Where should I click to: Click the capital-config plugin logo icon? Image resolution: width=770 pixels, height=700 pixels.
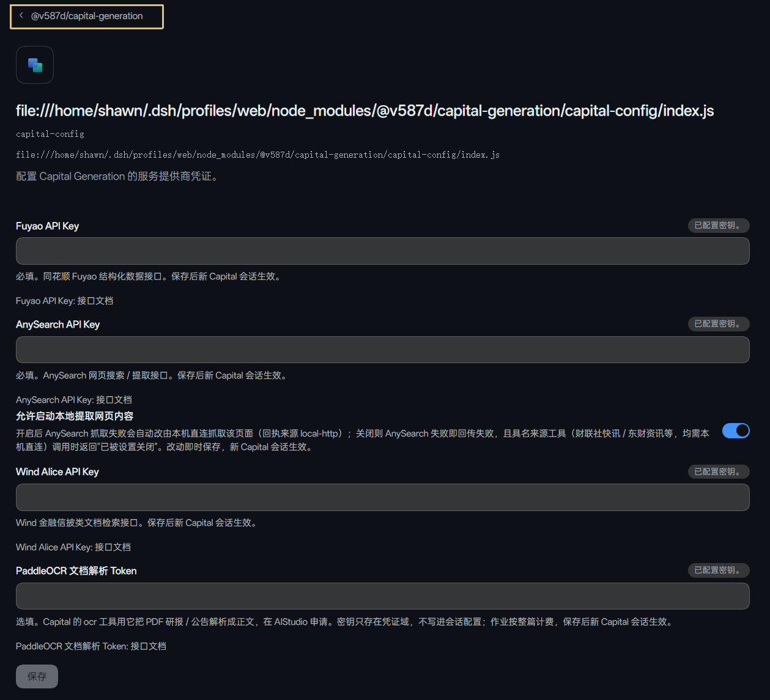point(35,65)
